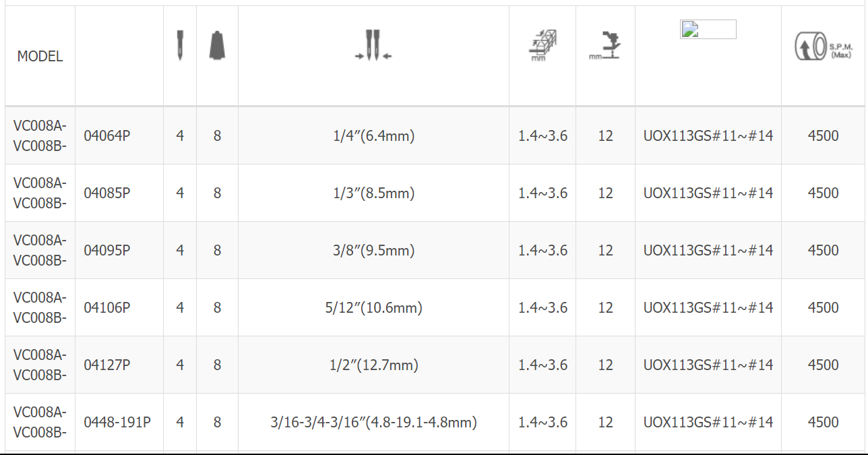
Task: Click the stitch length mm icon
Action: 542,47
